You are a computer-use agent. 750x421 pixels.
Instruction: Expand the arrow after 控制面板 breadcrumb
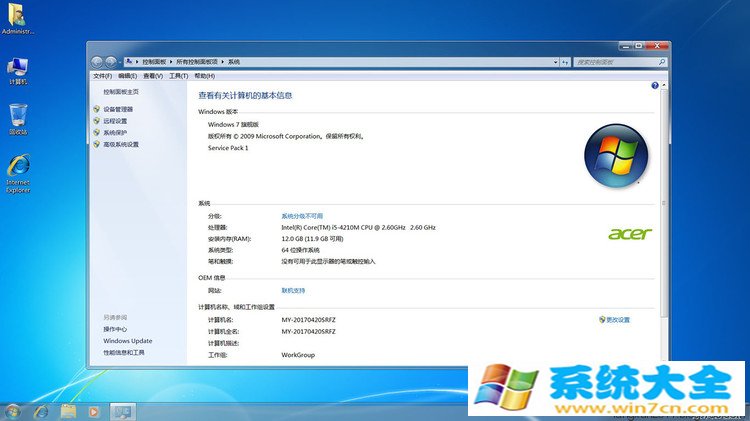[171, 62]
